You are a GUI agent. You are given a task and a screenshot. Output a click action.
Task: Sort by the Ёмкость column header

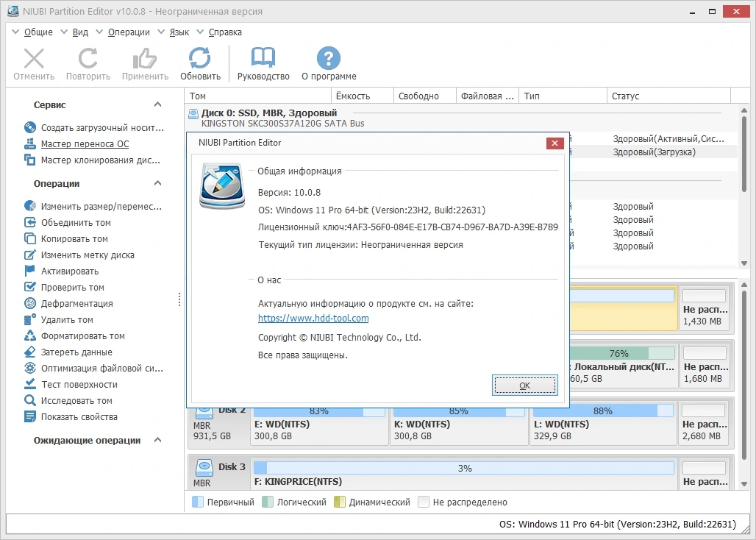(x=363, y=96)
